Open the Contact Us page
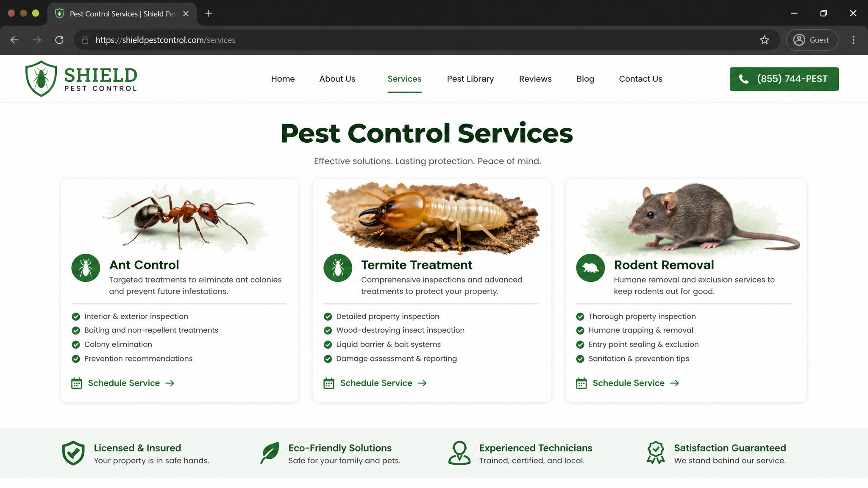 [640, 79]
